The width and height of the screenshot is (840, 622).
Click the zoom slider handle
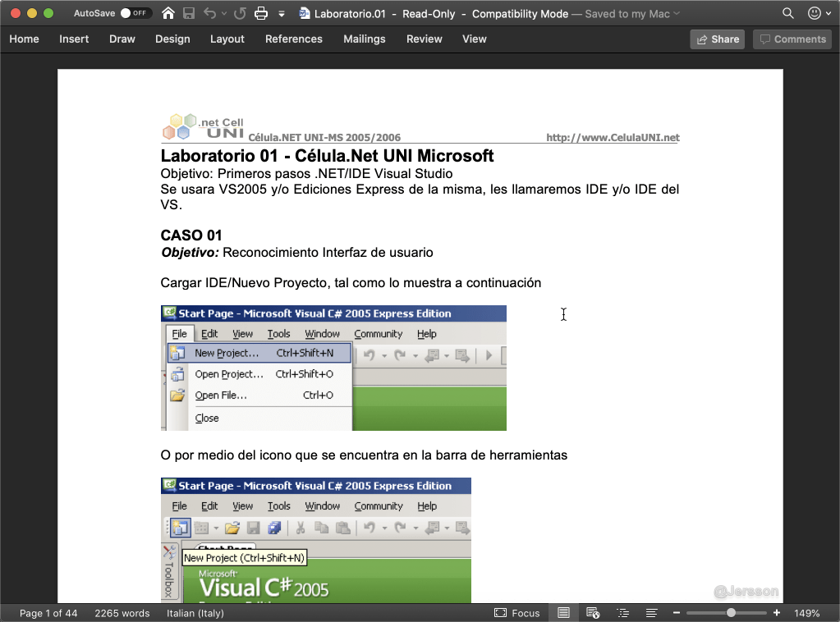731,613
